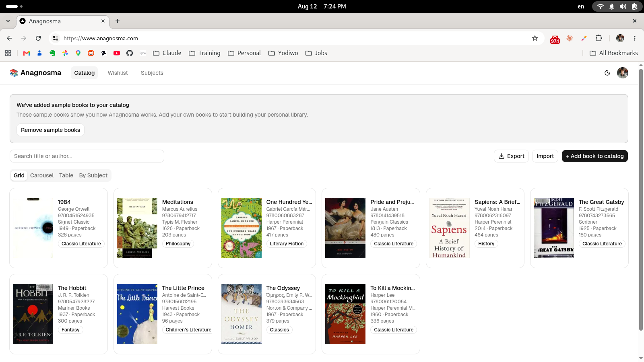The width and height of the screenshot is (644, 362).
Task: Go back to the previous page
Action: coord(9,38)
